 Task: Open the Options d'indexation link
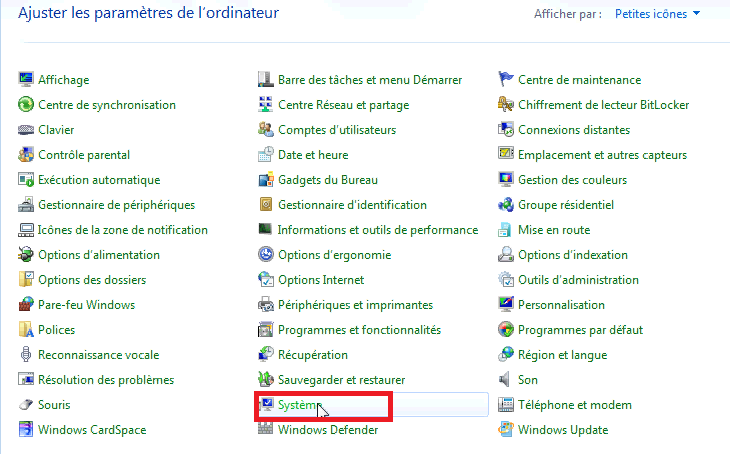pos(573,255)
